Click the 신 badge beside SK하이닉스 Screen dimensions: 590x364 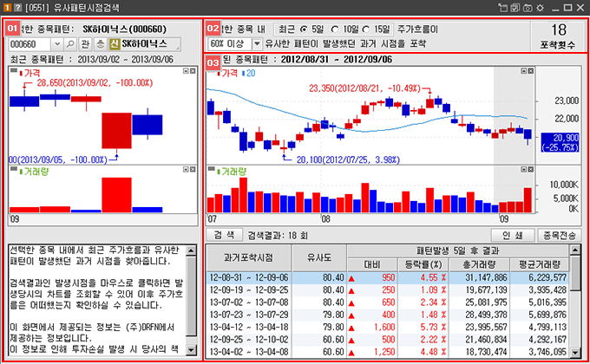coord(115,44)
